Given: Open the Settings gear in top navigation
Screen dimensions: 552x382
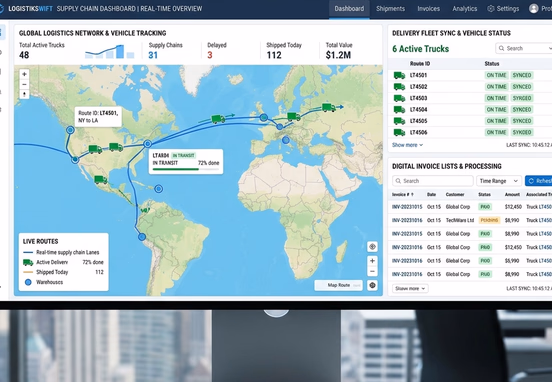Looking at the screenshot, I should pos(490,8).
